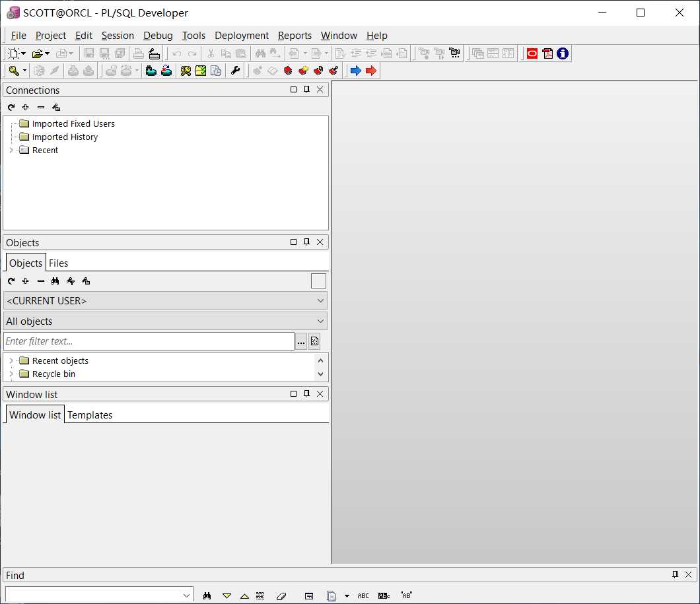
Task: Click the document icon button beside the filter ellipsis
Action: click(x=315, y=341)
